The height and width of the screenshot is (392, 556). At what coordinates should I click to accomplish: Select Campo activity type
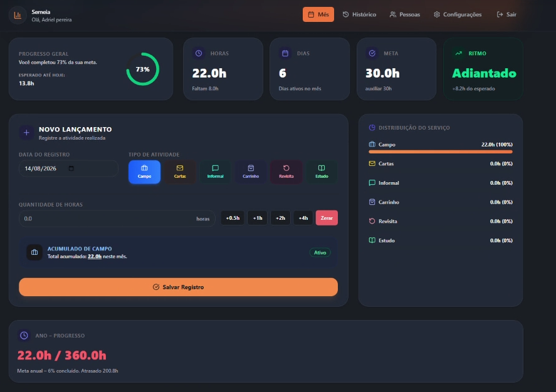pyautogui.click(x=144, y=172)
